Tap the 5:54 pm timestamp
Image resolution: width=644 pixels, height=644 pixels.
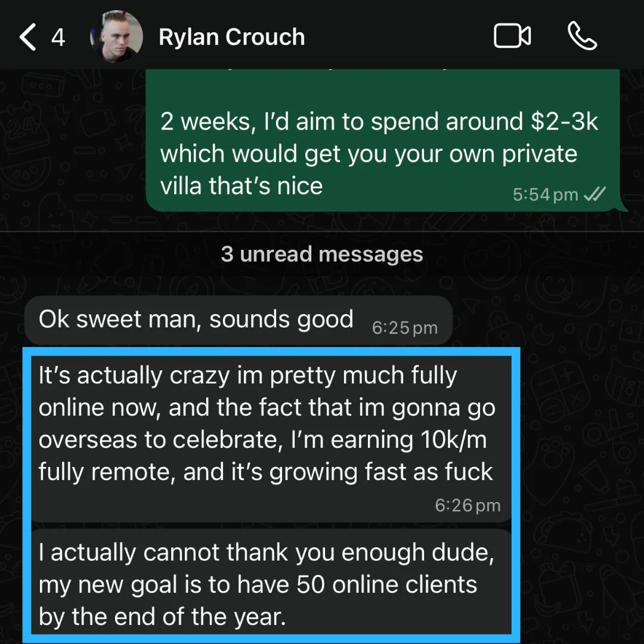click(x=546, y=194)
